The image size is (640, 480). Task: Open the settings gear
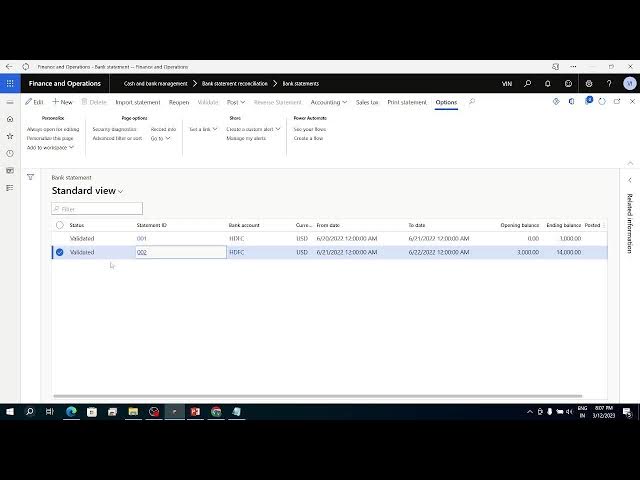[589, 84]
